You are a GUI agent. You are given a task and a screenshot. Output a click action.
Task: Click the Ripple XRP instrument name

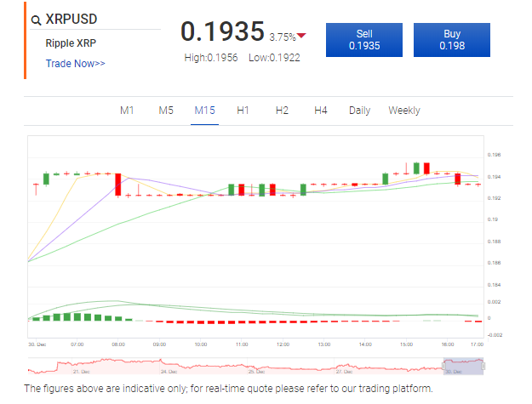pos(70,43)
